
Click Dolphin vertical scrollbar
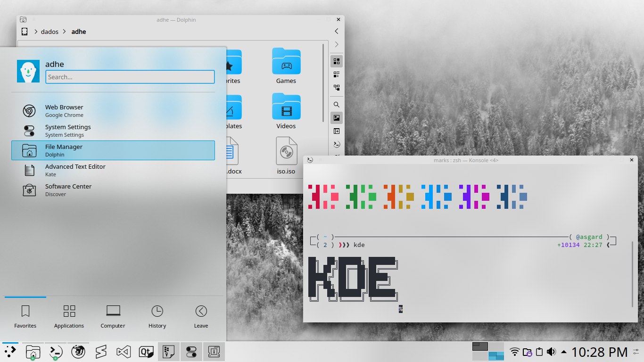323,83
